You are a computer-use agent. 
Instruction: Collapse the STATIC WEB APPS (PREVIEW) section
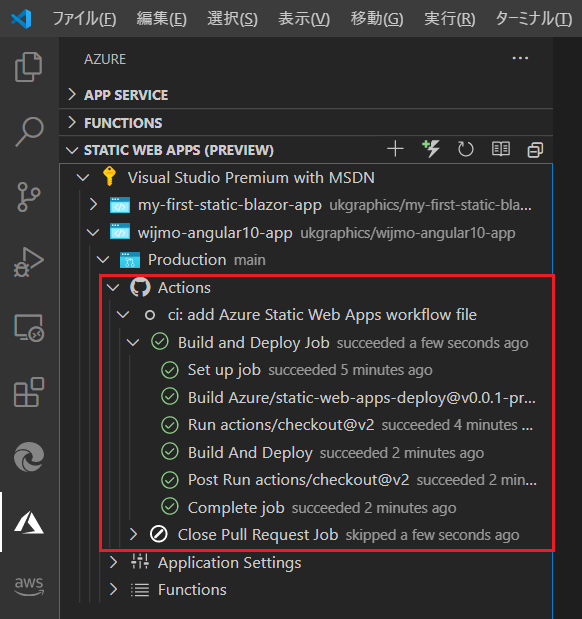pos(72,150)
